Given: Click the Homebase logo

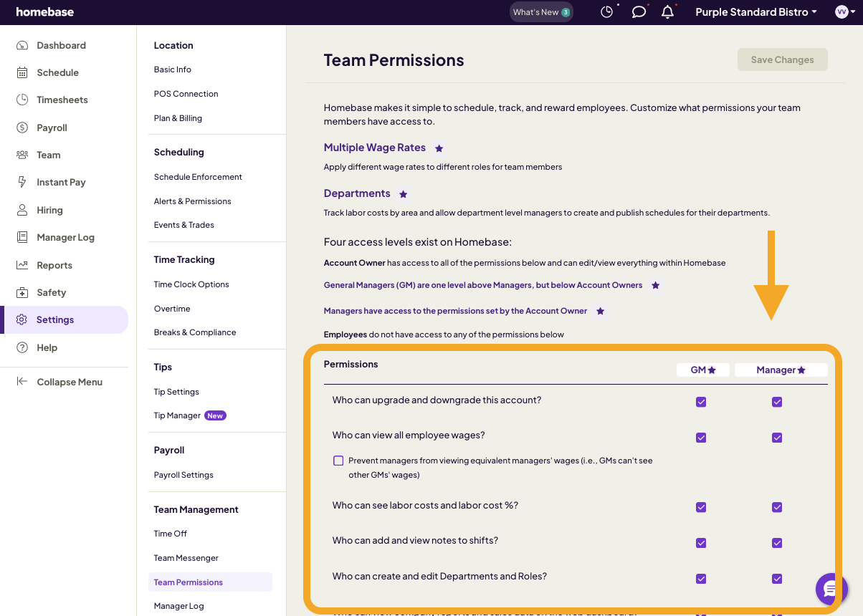Looking at the screenshot, I should pos(44,12).
